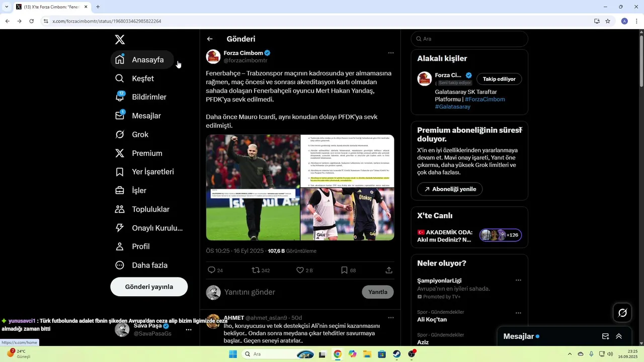Open Keşfet from the sidebar
This screenshot has height=362, width=644.
tap(134, 78)
